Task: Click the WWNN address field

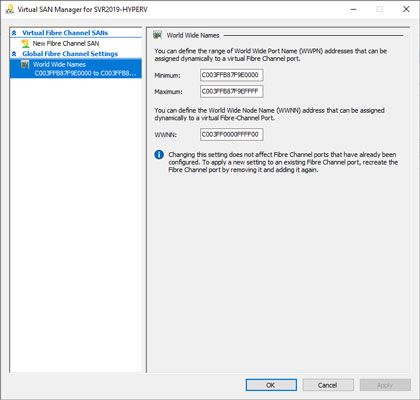Action: (x=232, y=134)
